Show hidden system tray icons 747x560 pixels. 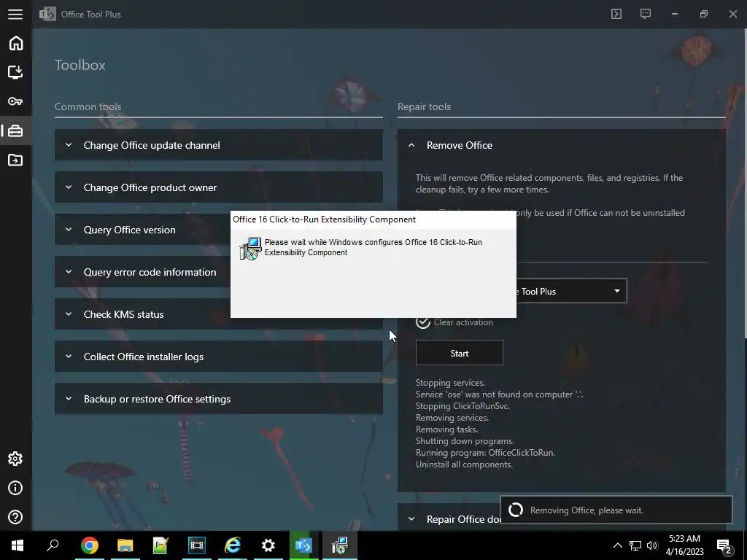click(x=617, y=545)
